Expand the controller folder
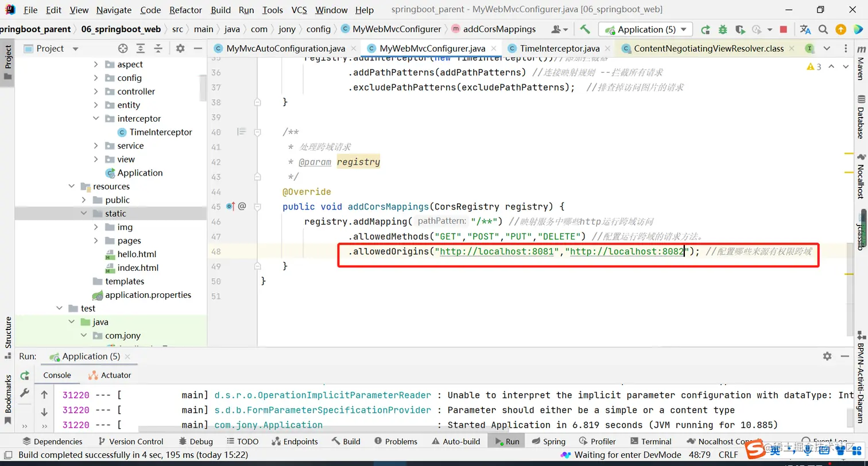The height and width of the screenshot is (466, 868). tap(96, 91)
